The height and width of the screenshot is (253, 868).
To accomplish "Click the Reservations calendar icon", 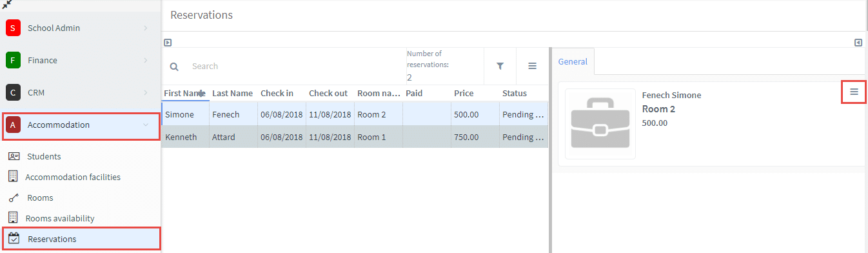I will [14, 239].
